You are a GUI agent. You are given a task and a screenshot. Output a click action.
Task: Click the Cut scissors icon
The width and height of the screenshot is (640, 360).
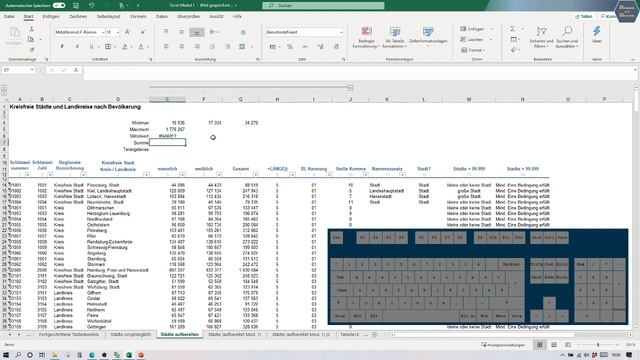[x=31, y=29]
